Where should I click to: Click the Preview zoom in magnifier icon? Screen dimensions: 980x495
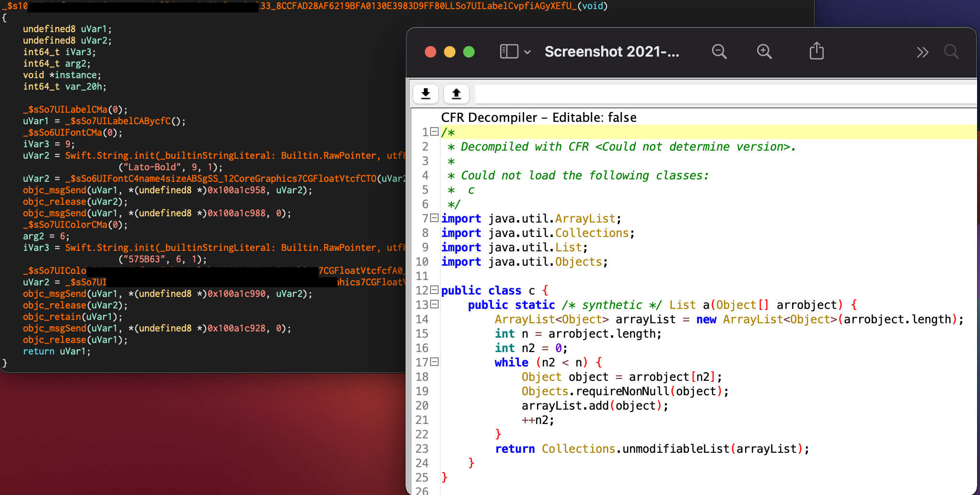pos(764,51)
